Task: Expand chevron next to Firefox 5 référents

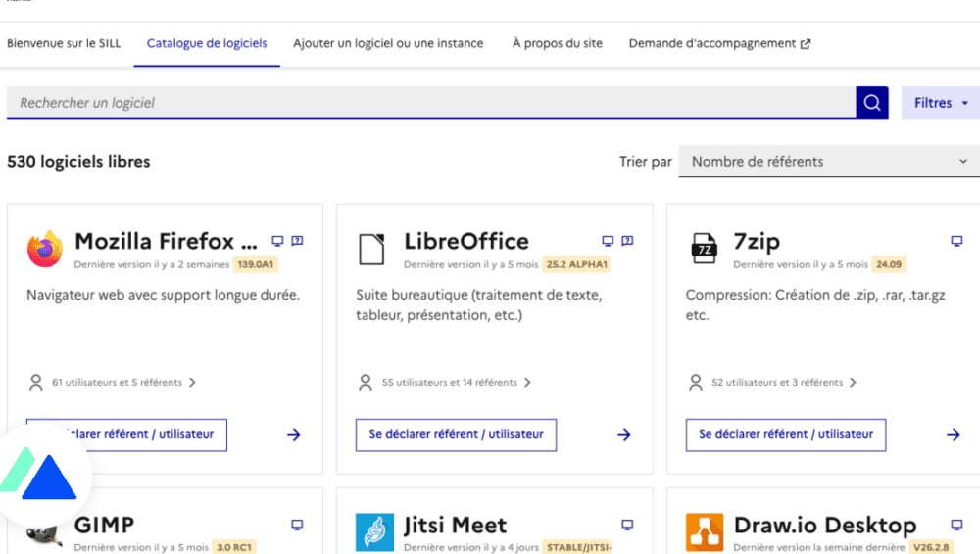Action: click(x=192, y=382)
